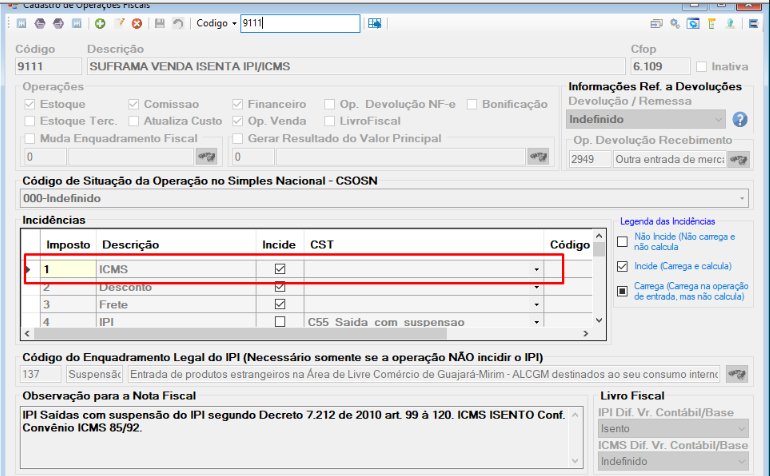Check Incide checkbox in IPI row
This screenshot has width=770, height=476.
pyautogui.click(x=280, y=321)
